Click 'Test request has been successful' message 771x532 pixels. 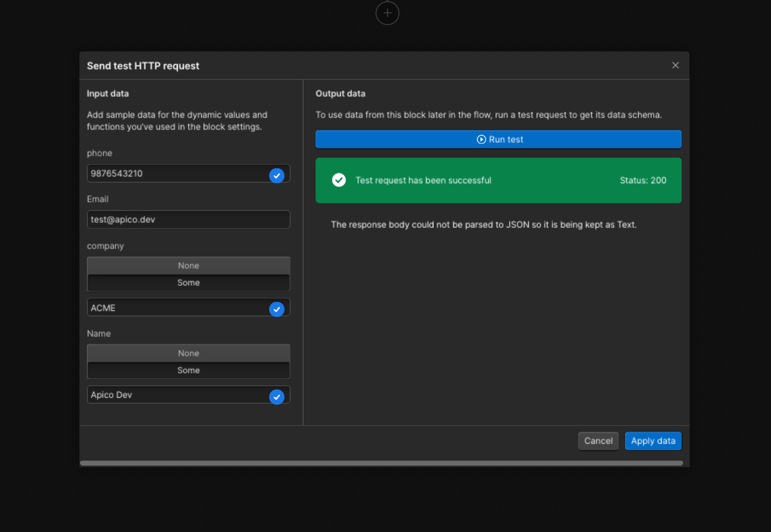(x=423, y=180)
